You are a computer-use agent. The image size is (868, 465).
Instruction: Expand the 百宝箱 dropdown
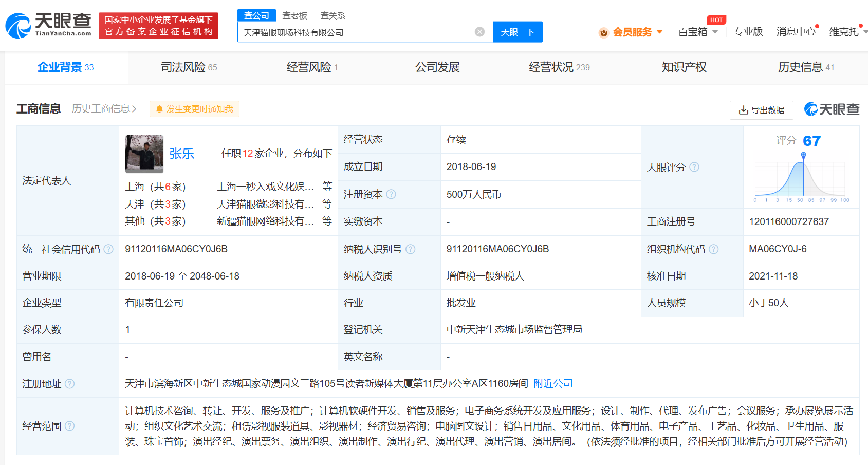click(x=715, y=32)
